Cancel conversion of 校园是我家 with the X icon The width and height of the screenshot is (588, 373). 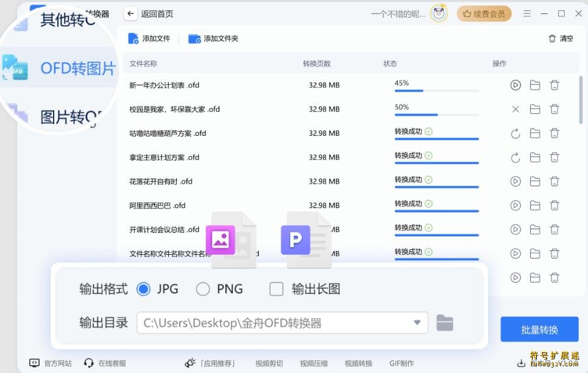pyautogui.click(x=515, y=109)
